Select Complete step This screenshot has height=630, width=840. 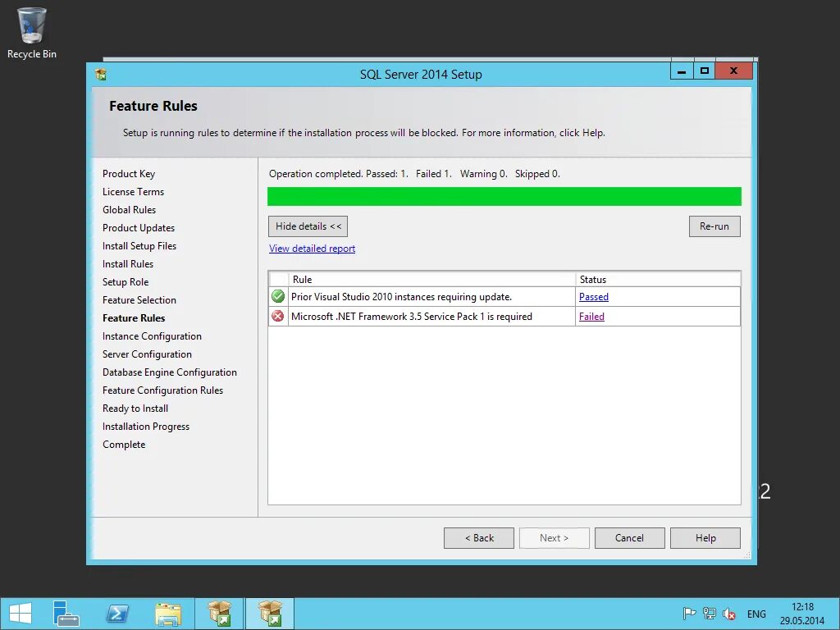pyautogui.click(x=124, y=445)
